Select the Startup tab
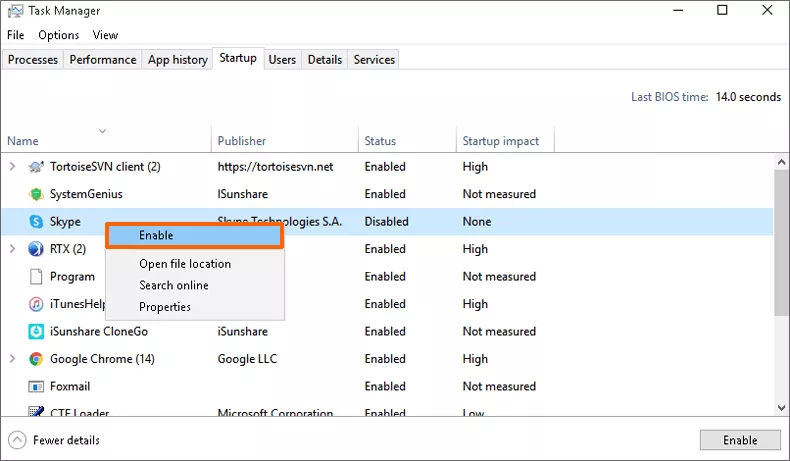790x461 pixels. (238, 58)
